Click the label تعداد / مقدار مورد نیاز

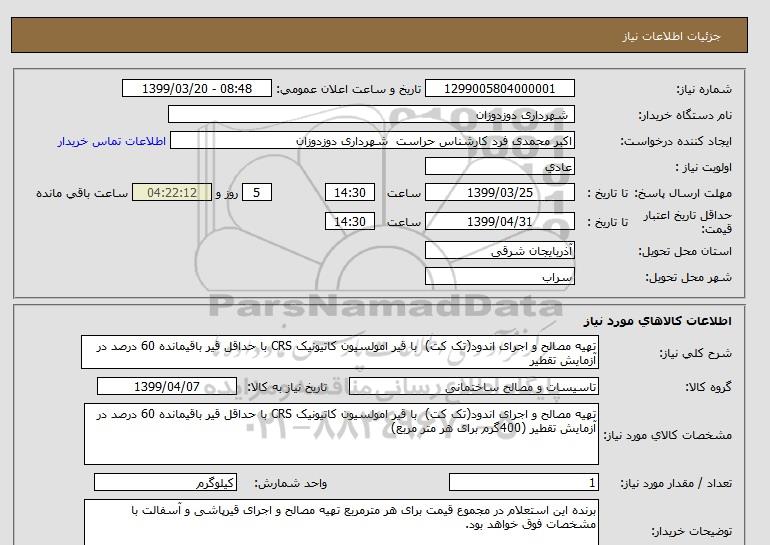coord(676,483)
